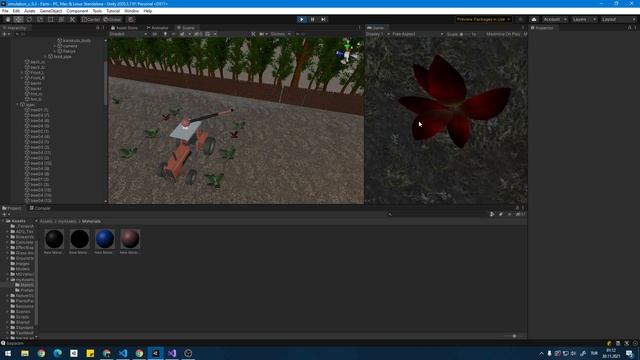
Task: Toggle pivot mode Center button
Action: pos(91,19)
